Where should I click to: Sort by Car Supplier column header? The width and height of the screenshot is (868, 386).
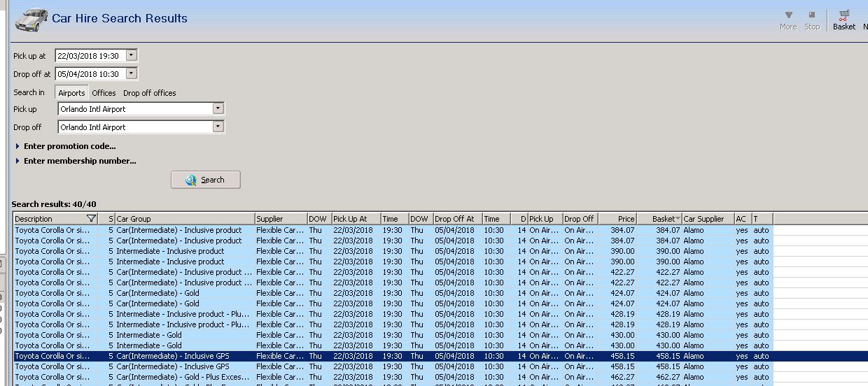click(707, 219)
